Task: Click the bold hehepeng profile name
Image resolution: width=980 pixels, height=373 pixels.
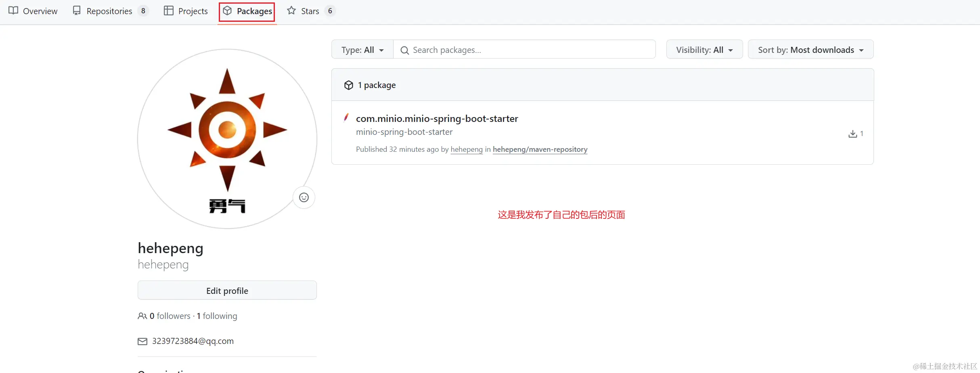Action: pos(170,248)
